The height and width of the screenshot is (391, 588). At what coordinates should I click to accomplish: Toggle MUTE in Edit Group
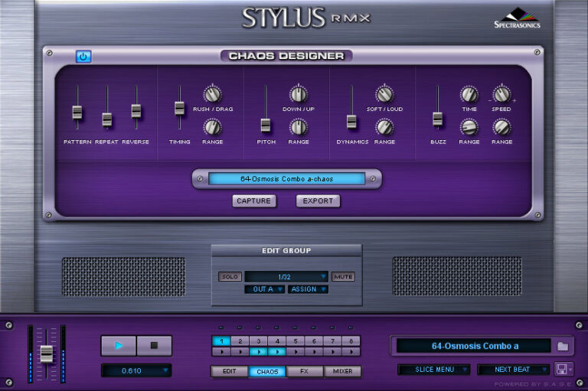[x=343, y=277]
